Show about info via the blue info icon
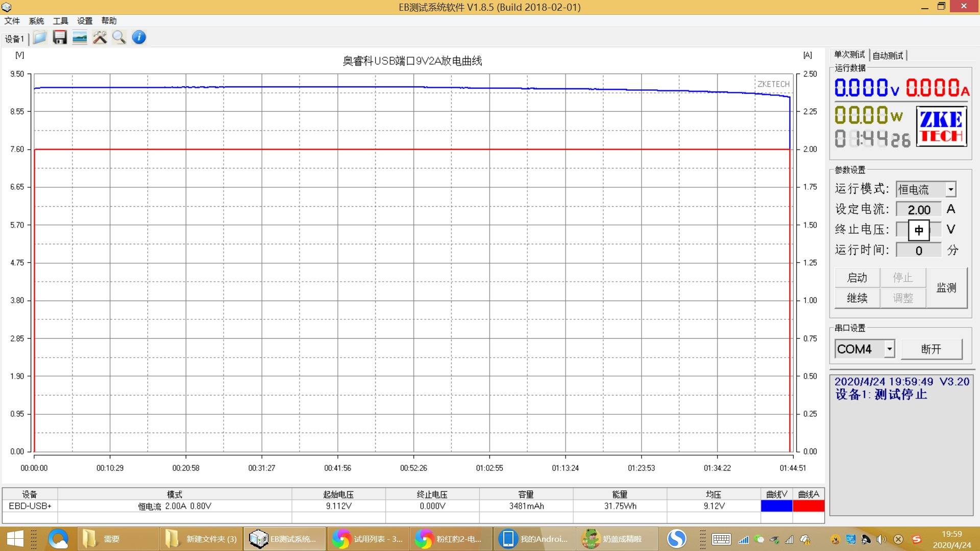 pos(139,37)
